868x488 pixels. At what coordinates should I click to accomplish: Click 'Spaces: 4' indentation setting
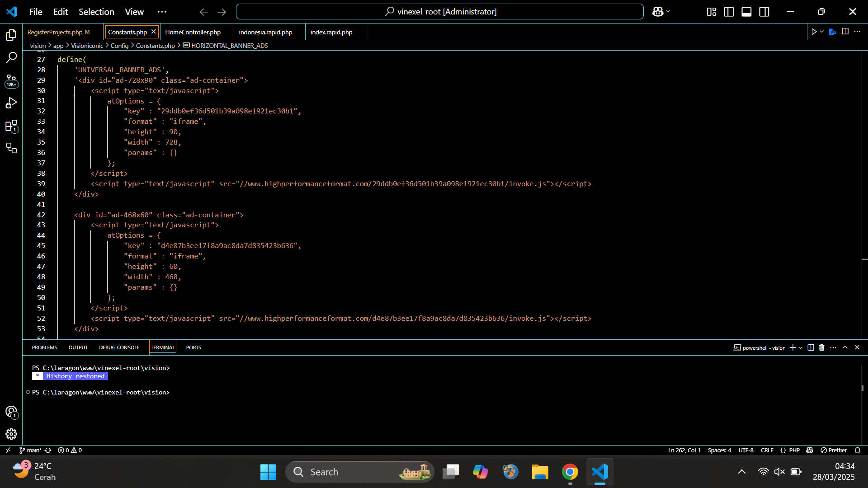click(x=719, y=450)
